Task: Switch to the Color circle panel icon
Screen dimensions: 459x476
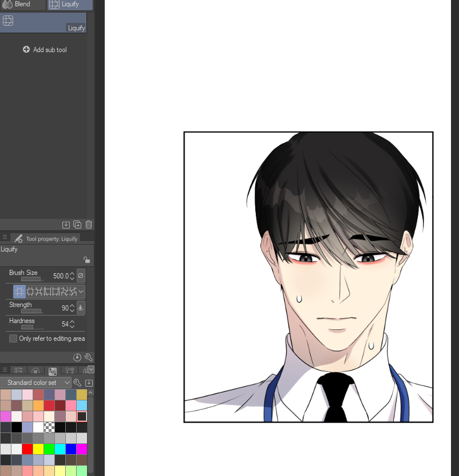Action: (35, 370)
